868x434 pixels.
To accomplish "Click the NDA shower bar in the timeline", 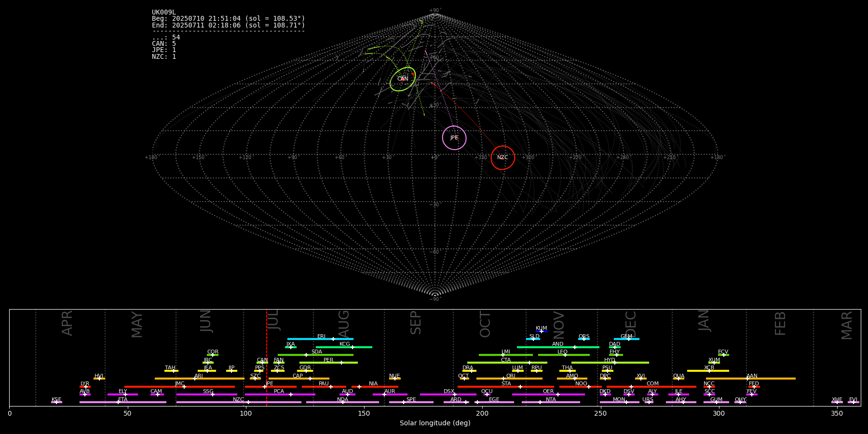I will 342,402.
